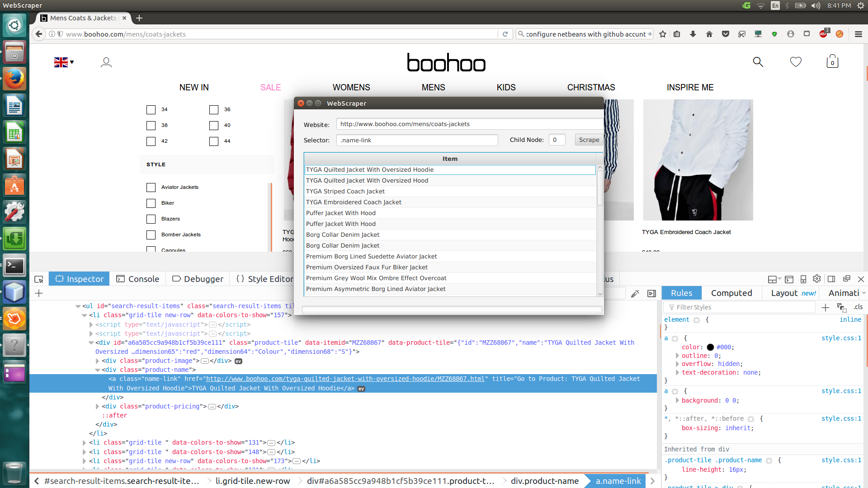Screen dimensions: 868x488
Task: Check the size 34 checkbox
Action: [151, 110]
